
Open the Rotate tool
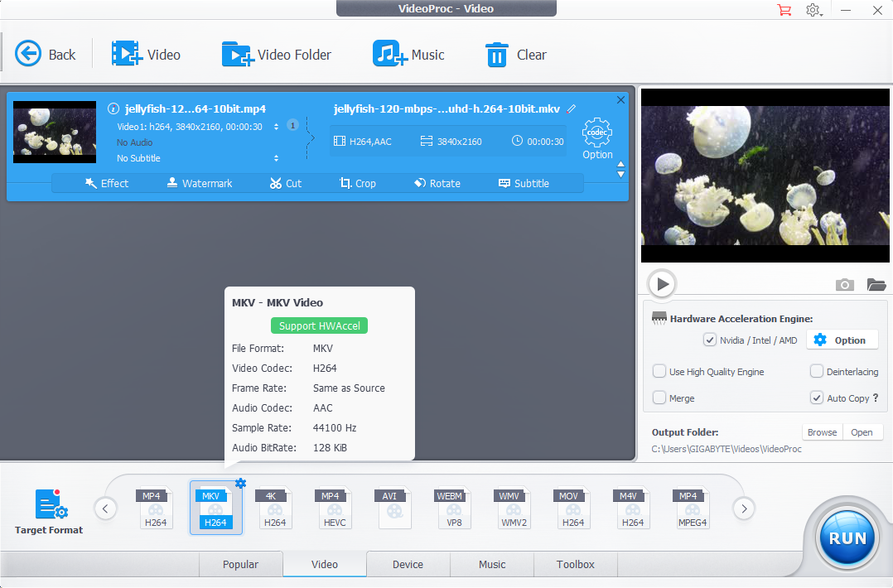click(x=437, y=183)
